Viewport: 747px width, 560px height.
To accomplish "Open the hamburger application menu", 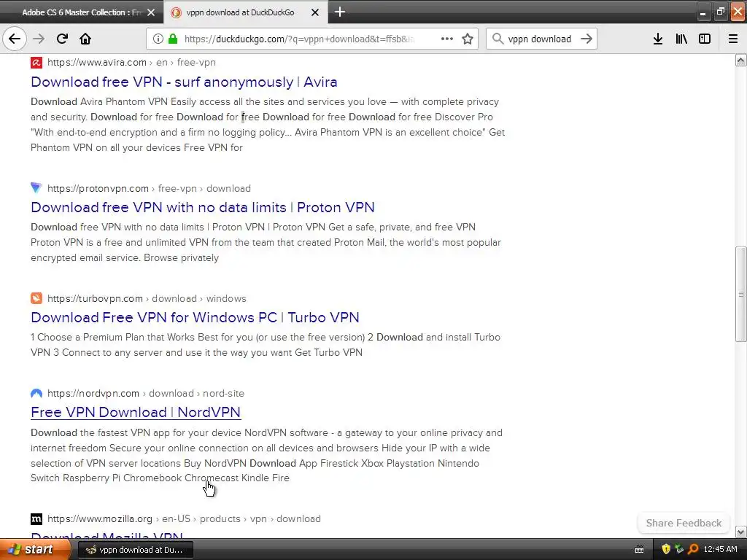I will [x=733, y=39].
